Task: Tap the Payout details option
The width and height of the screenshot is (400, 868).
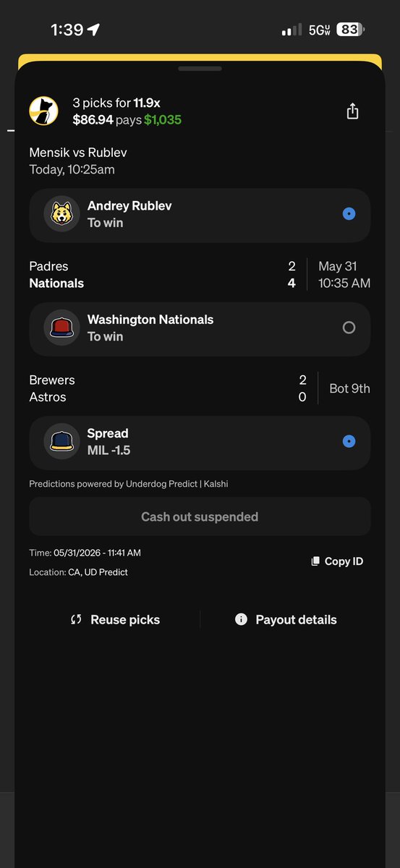Action: (286, 620)
